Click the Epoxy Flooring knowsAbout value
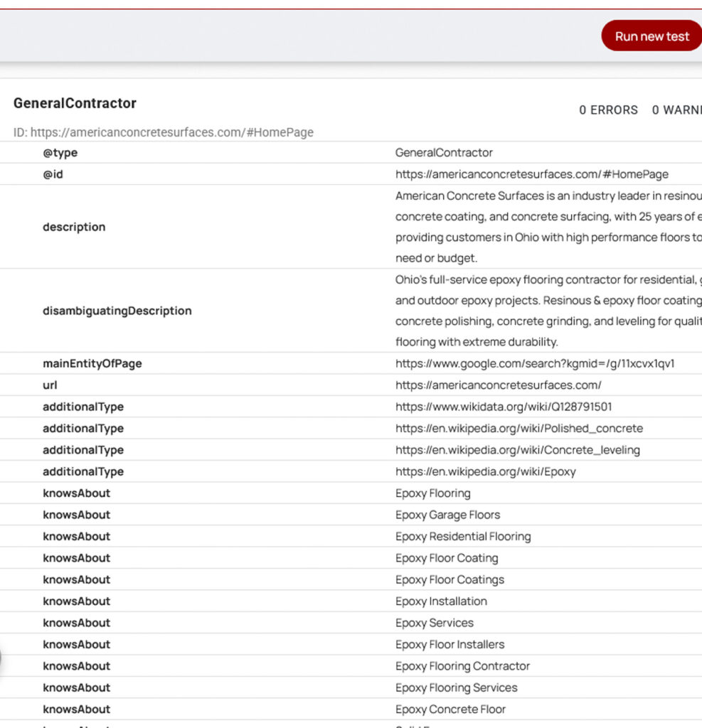The height and width of the screenshot is (728, 702). [433, 493]
